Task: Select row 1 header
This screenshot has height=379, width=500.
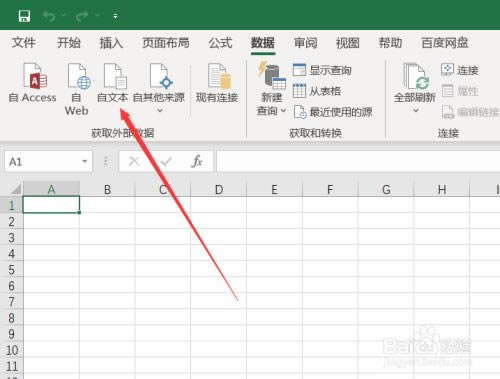Action: [x=11, y=205]
